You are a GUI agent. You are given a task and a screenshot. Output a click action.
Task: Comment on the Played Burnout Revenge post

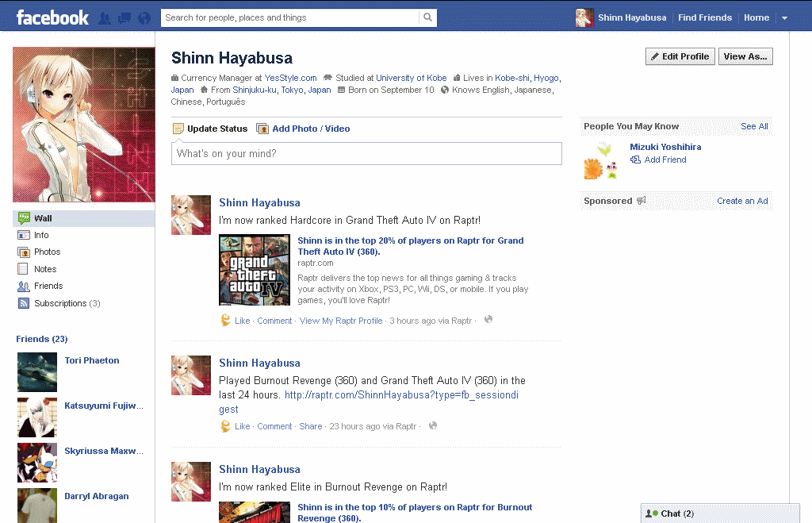click(274, 426)
